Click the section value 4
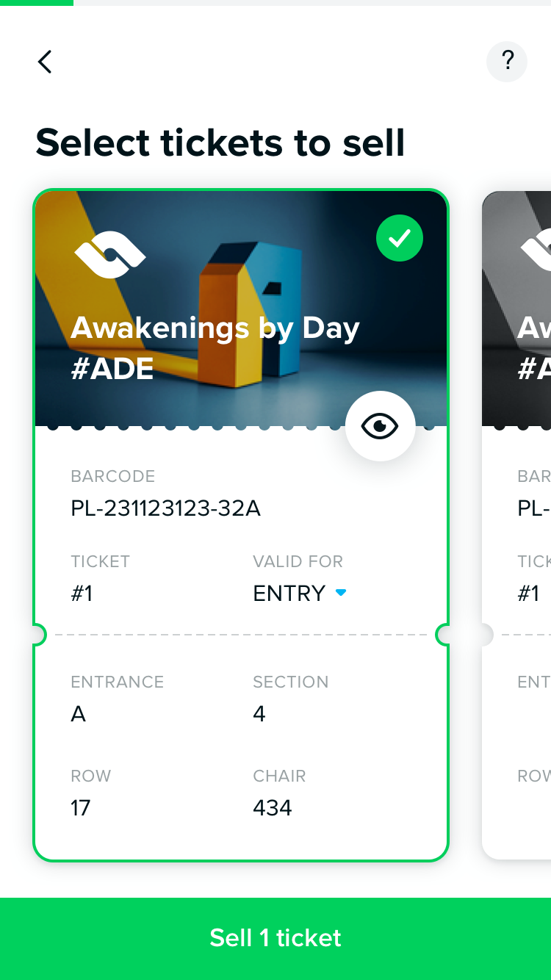Viewport: 551px width, 980px height. [x=259, y=714]
